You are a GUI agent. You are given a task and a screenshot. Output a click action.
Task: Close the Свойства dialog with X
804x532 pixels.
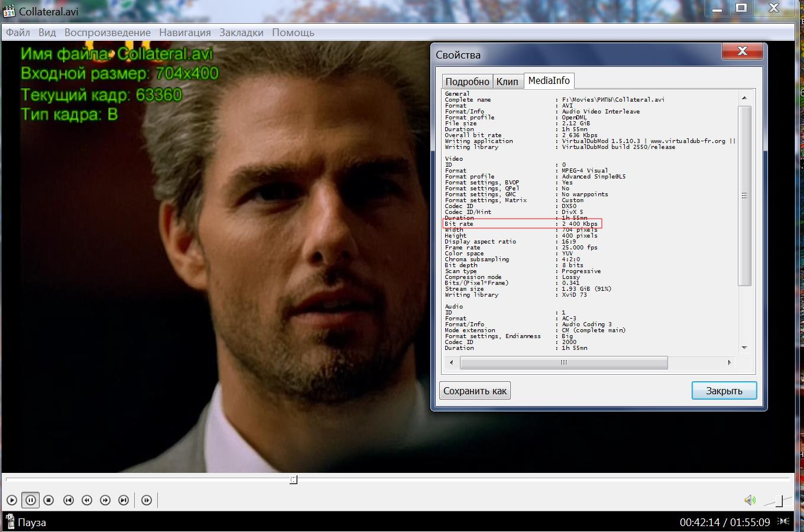[743, 51]
